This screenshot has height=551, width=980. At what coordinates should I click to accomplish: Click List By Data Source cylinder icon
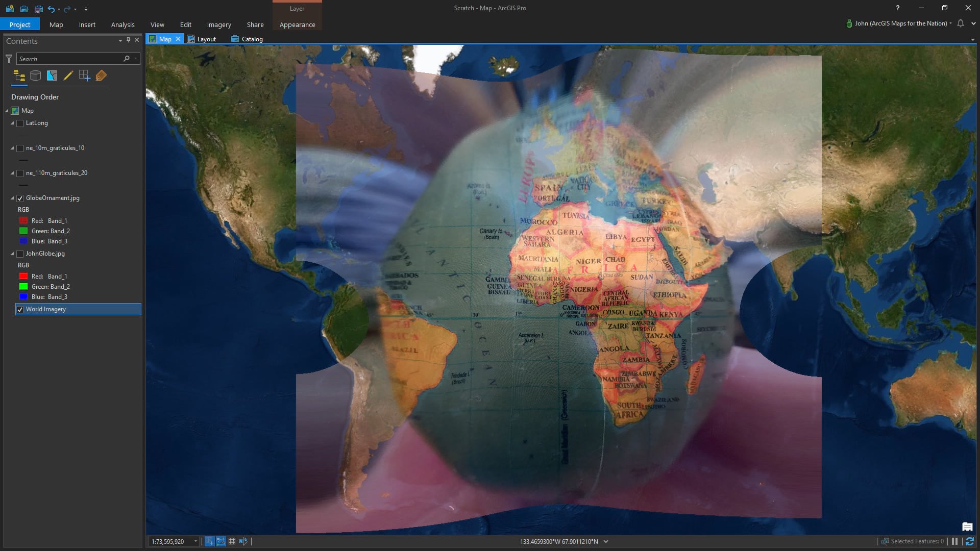35,76
